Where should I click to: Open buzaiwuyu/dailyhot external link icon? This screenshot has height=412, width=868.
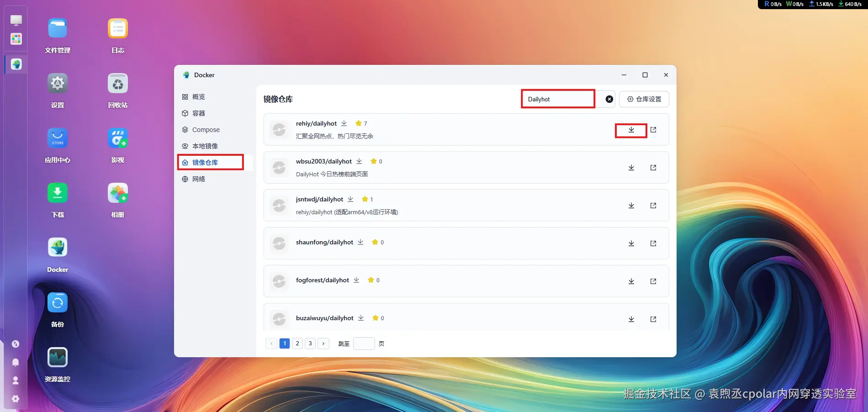(653, 319)
